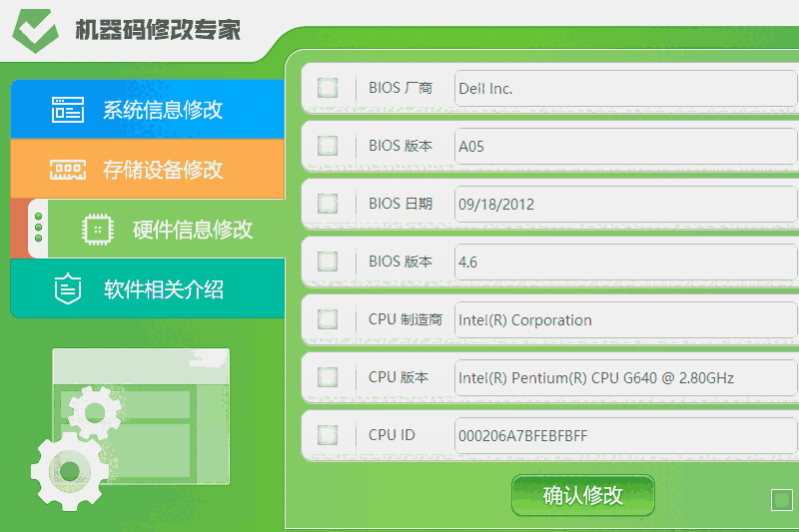799x532 pixels.
Task: Edit the CPU ID 000206A7BFEBFBFF field
Action: [625, 436]
